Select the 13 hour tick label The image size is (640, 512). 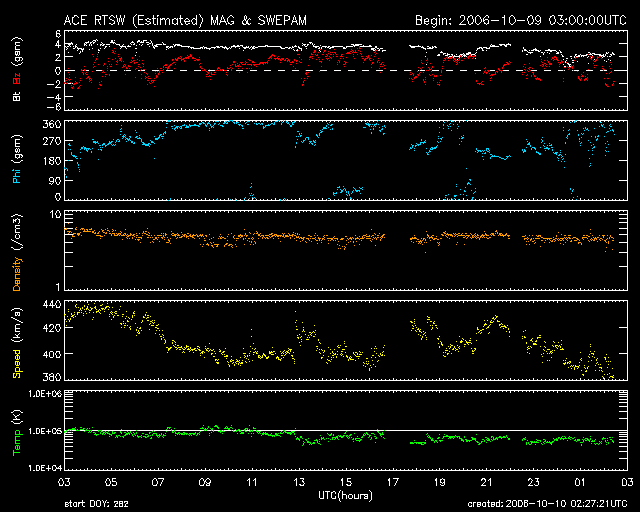[298, 482]
